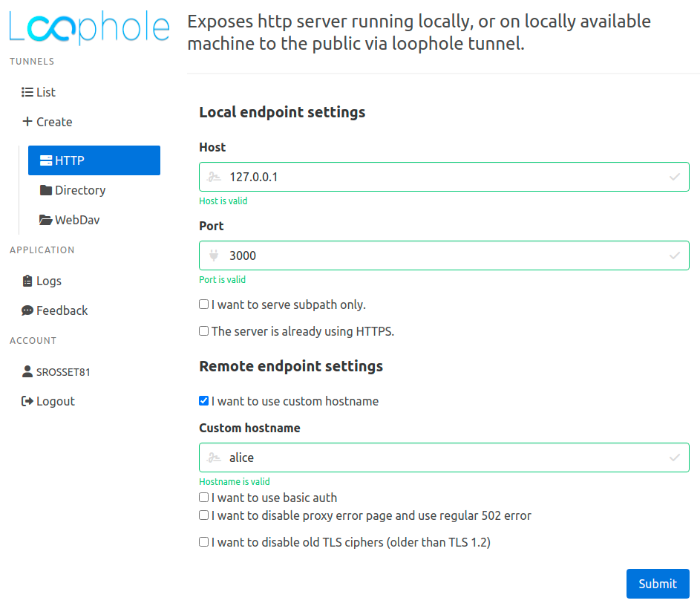
Task: Click the Loophole logo
Action: [89, 27]
